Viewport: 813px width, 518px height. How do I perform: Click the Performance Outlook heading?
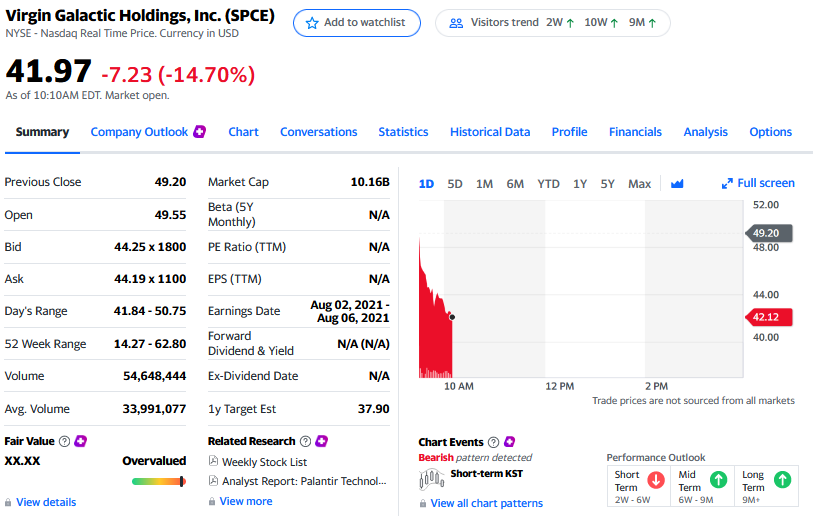(656, 457)
